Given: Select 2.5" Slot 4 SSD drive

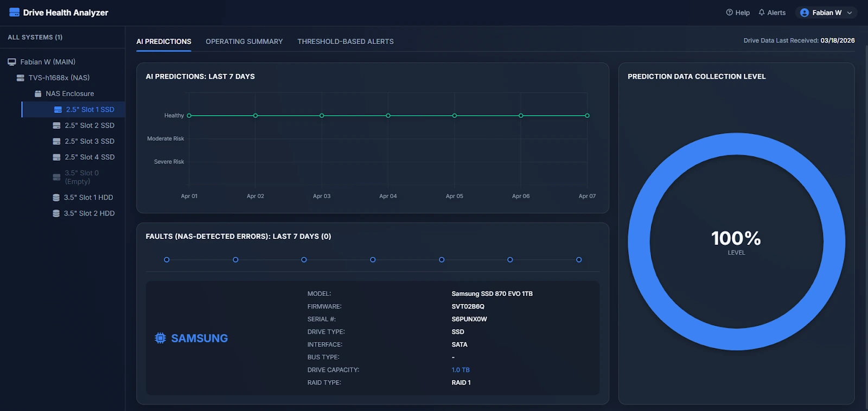Looking at the screenshot, I should coord(90,157).
